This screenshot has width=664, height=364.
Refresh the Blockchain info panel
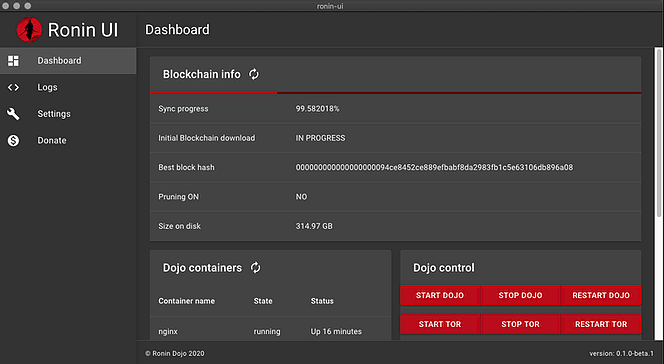coord(254,74)
